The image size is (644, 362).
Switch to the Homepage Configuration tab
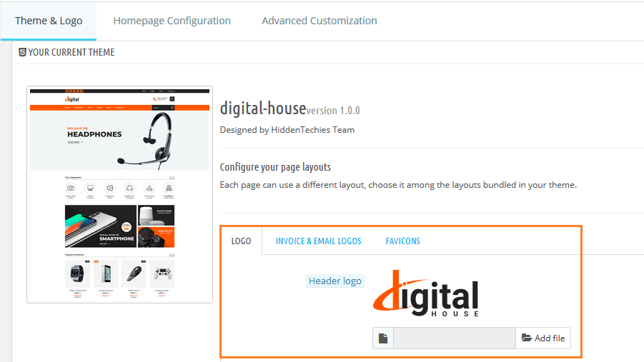tap(172, 21)
